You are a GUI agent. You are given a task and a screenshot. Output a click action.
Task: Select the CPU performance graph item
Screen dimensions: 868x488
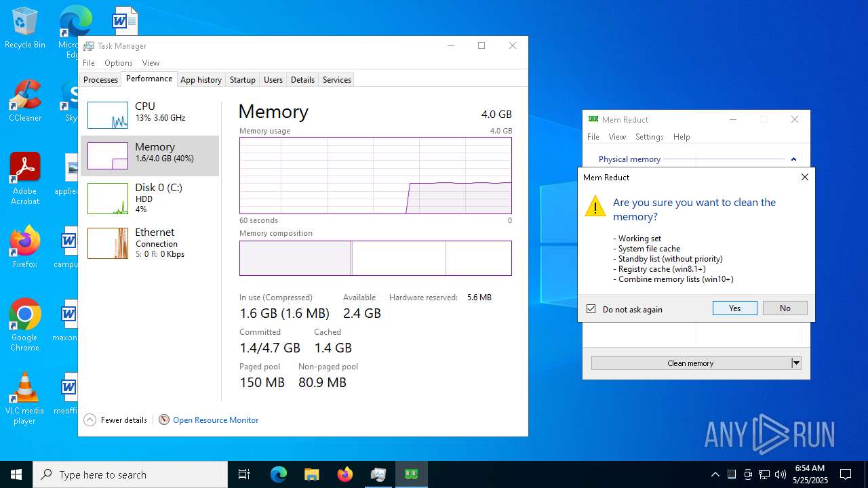tap(150, 115)
